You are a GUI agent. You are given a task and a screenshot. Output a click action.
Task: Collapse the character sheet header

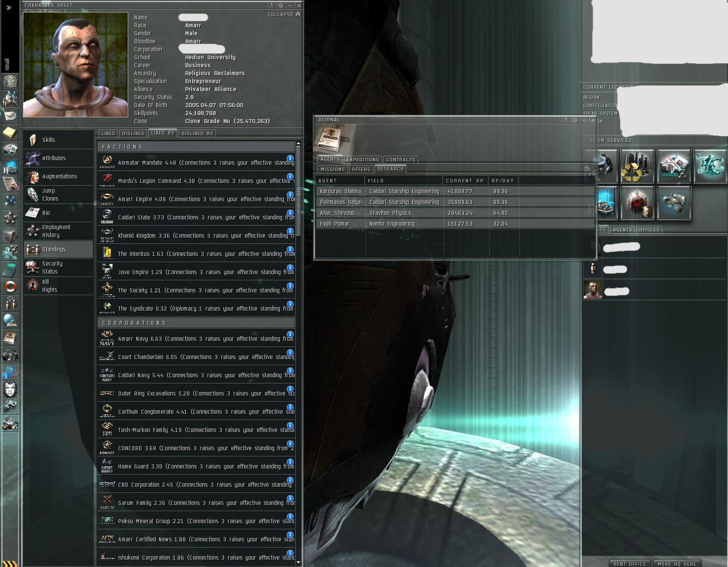tap(283, 14)
